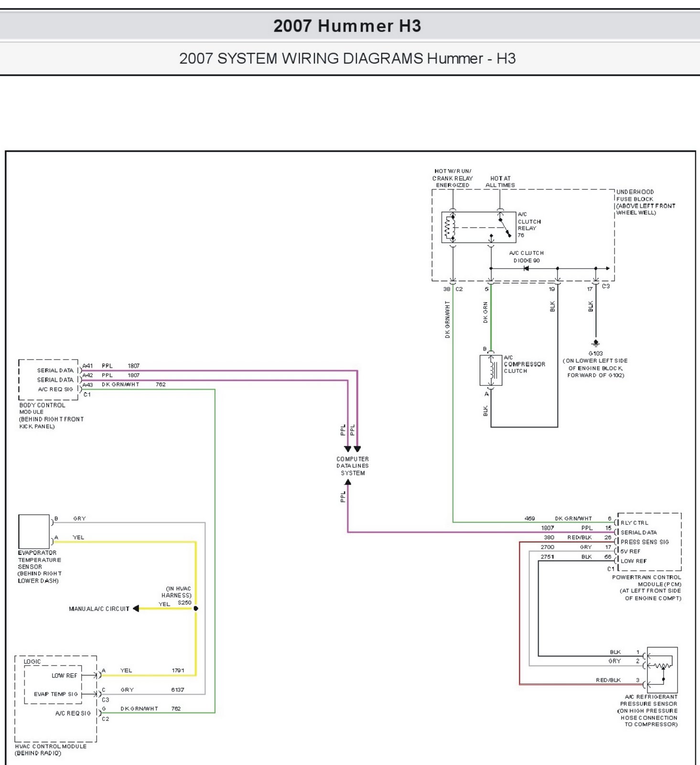Click the "2007 Hummer H3" title
700x765 pixels.
tap(347, 26)
